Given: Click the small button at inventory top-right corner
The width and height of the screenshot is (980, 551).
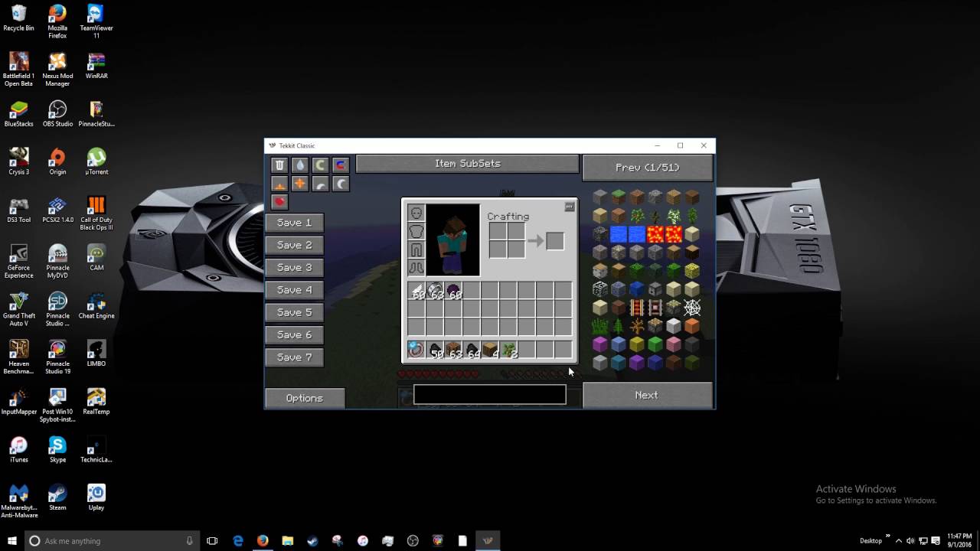Looking at the screenshot, I should click(569, 207).
